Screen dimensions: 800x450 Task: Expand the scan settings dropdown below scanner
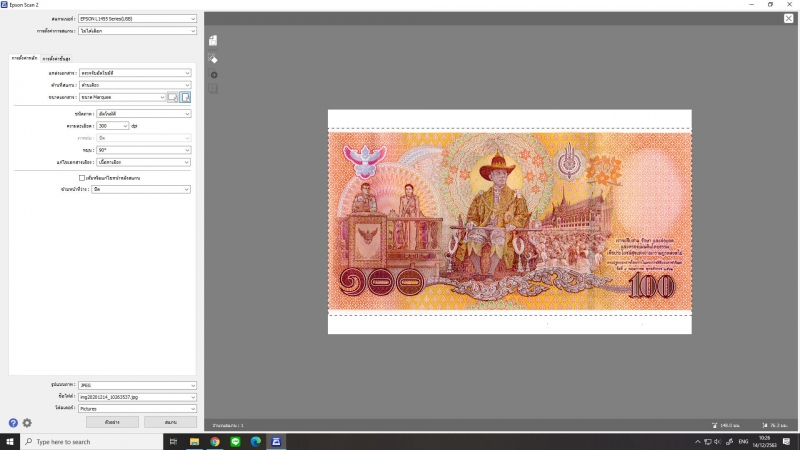pyautogui.click(x=137, y=31)
